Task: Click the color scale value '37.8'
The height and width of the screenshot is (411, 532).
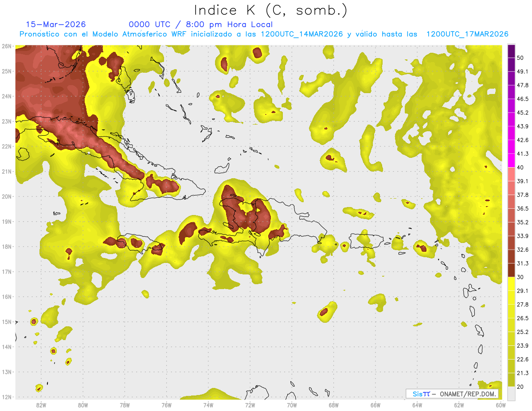Action: [522, 195]
